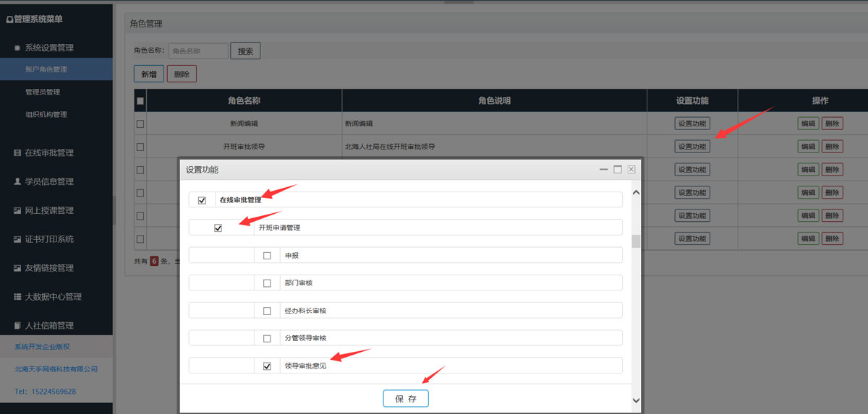Maximize the 设置功能 dialog window

(x=618, y=169)
